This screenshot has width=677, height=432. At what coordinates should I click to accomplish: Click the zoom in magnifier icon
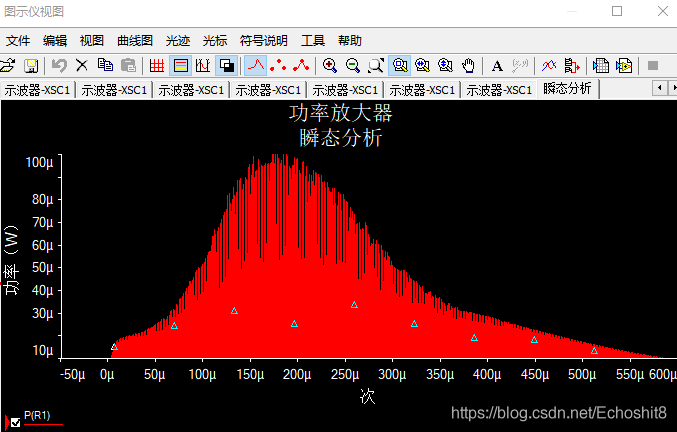point(330,66)
